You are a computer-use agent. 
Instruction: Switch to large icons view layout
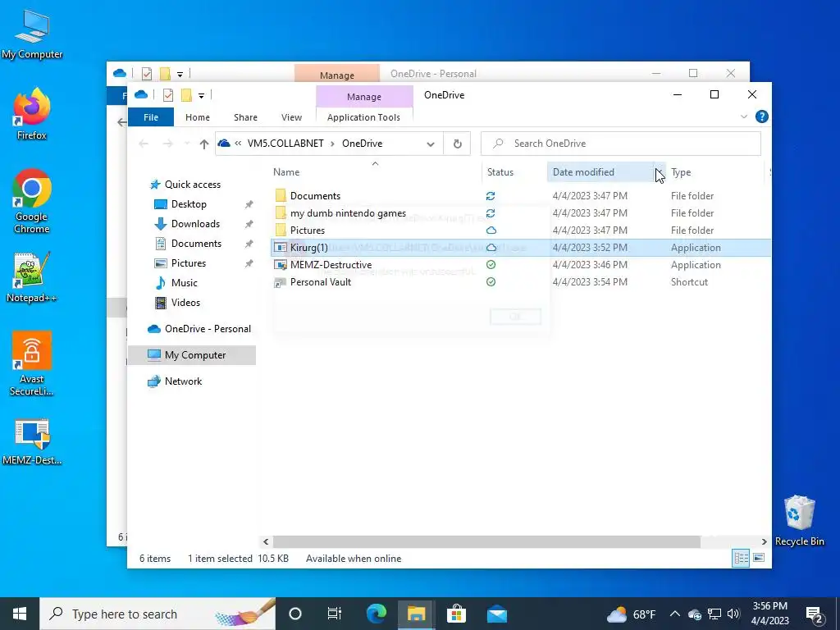[759, 558]
